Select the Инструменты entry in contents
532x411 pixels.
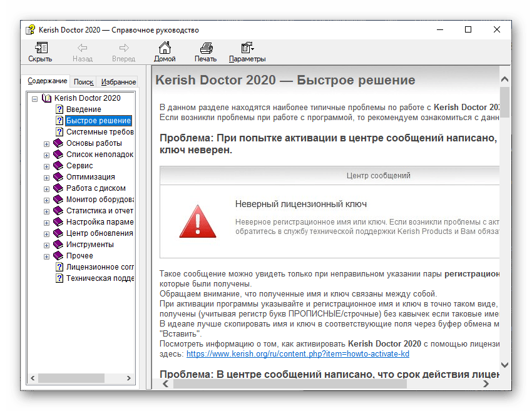(x=90, y=244)
